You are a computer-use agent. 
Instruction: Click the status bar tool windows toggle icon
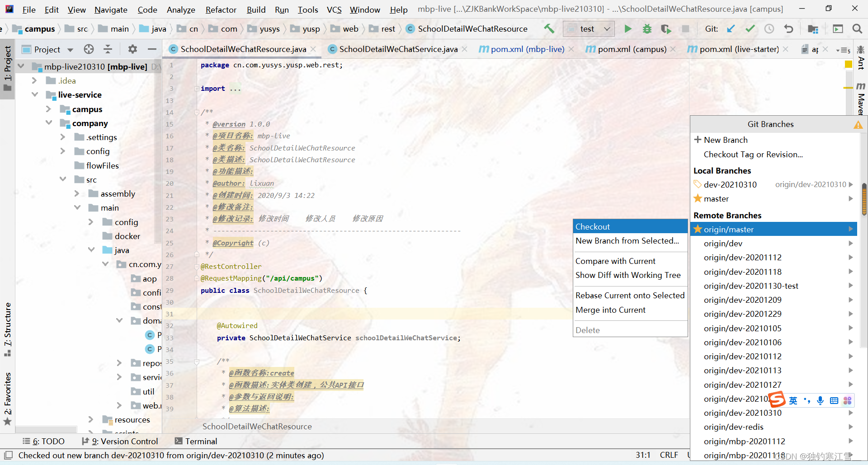pos(8,455)
